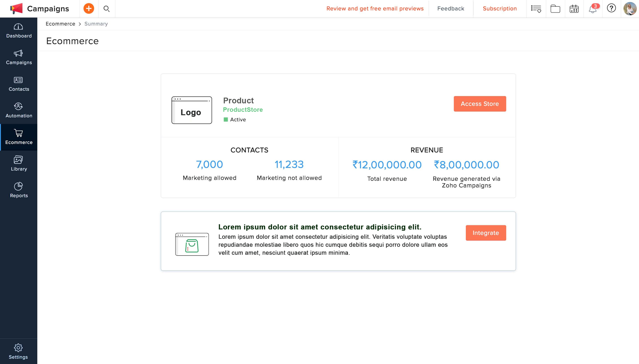Open Automation in sidebar
Viewport: 639px width, 364px height.
pos(19,111)
